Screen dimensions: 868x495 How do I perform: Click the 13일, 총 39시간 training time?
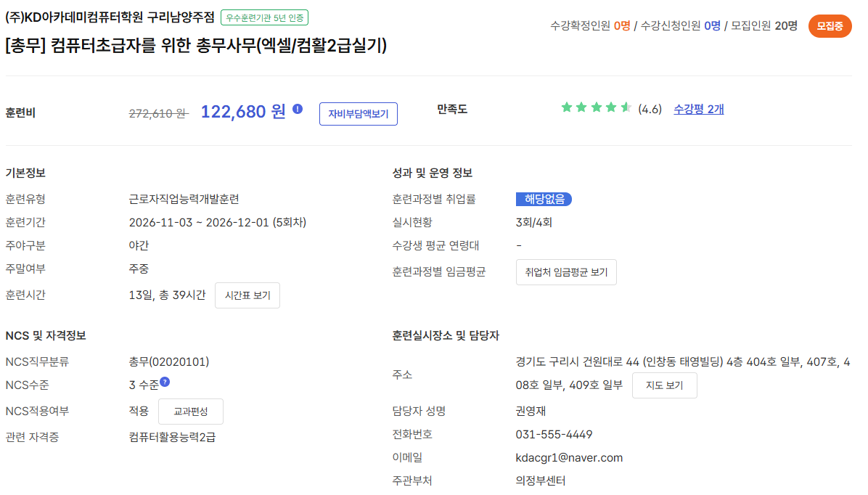tap(167, 295)
